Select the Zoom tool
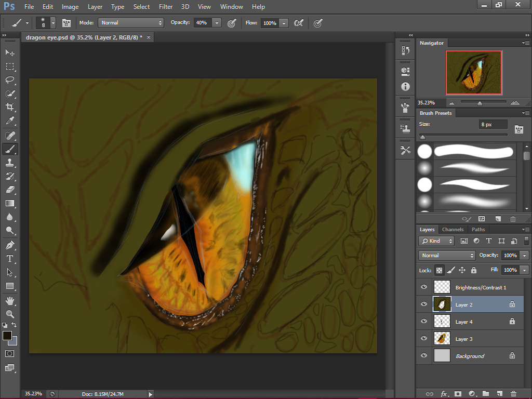The image size is (532, 399). coord(9,314)
